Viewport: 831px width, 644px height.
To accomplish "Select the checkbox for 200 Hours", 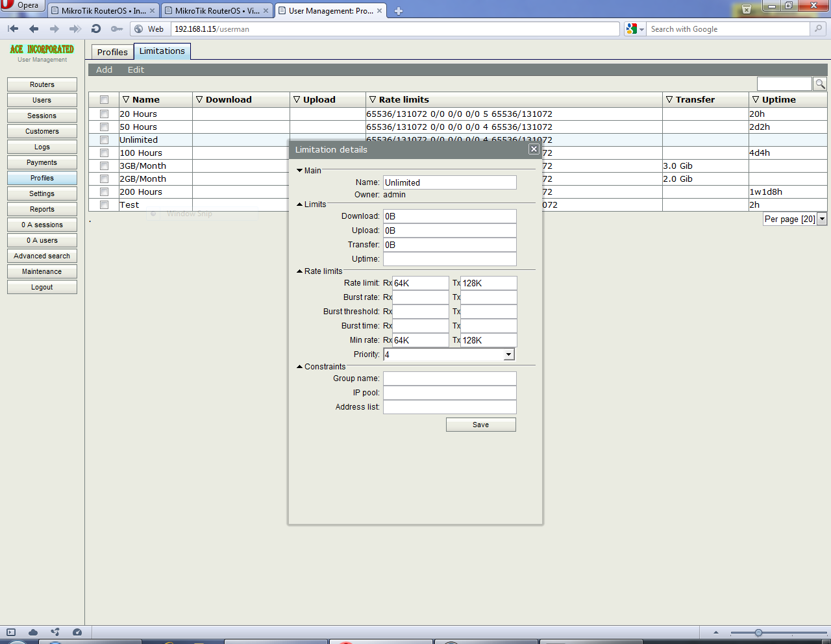I will pos(104,192).
